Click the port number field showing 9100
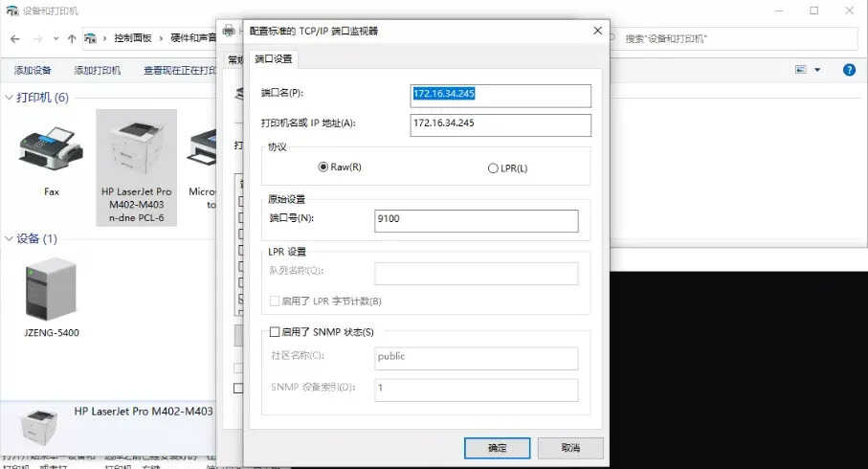The image size is (868, 469). tap(476, 221)
